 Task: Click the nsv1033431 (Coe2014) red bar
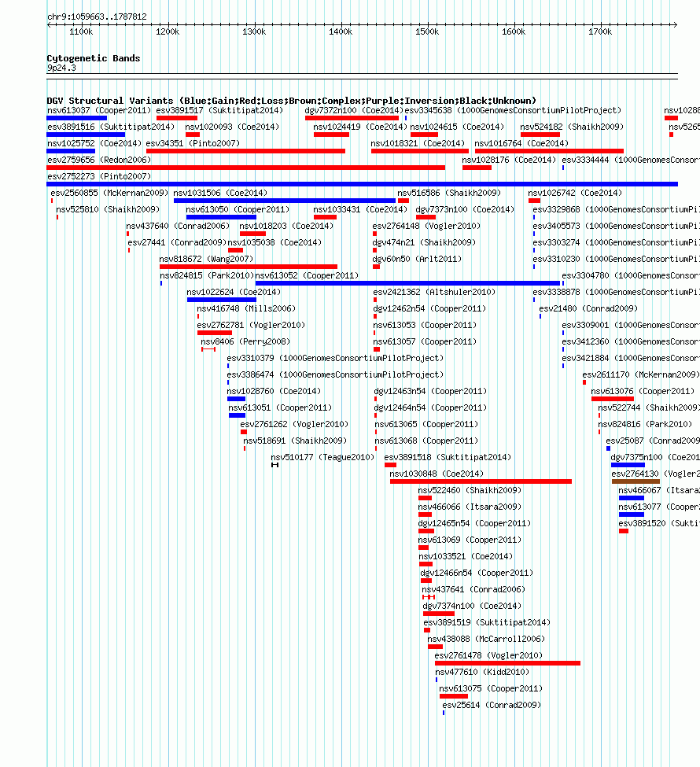[x=325, y=217]
